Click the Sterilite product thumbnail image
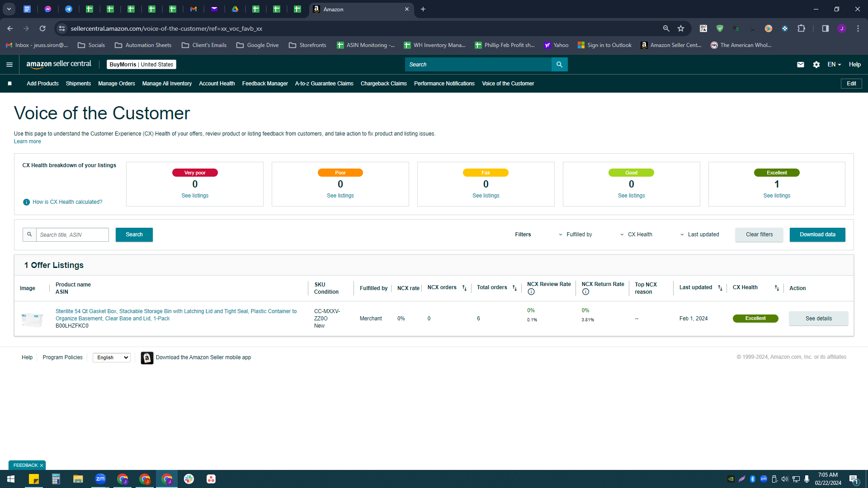Viewport: 868px width, 488px height. [32, 319]
